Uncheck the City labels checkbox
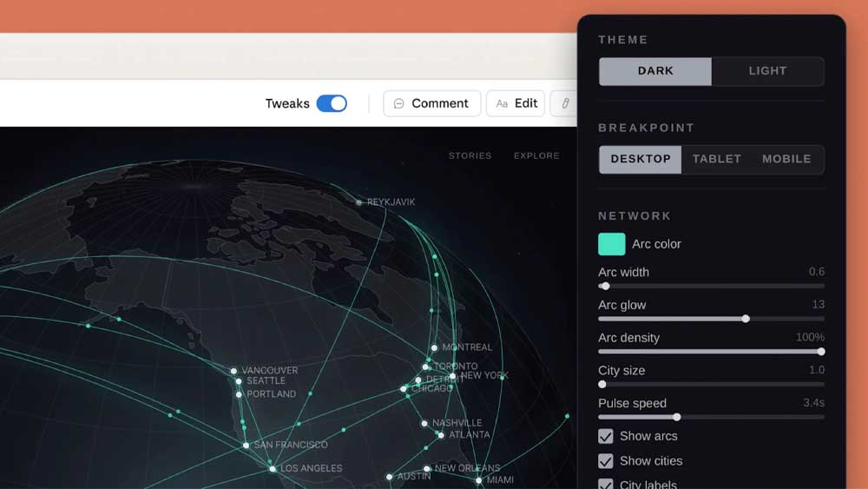The height and width of the screenshot is (489, 868). 606,484
